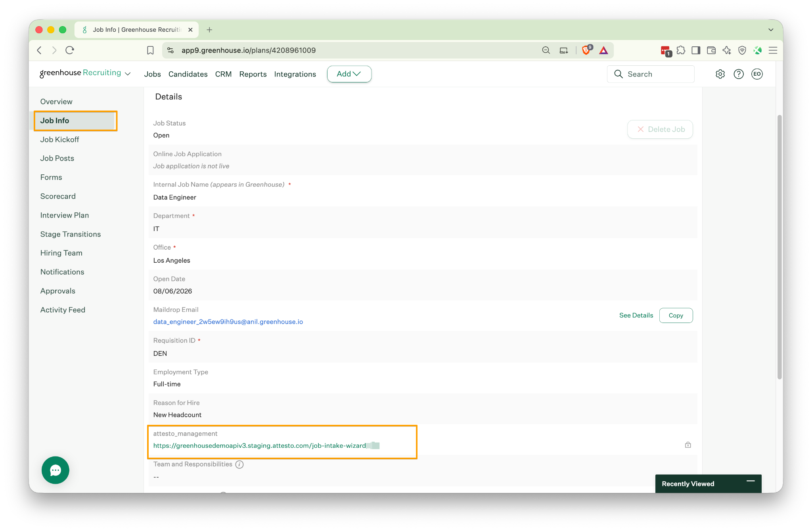Open the Leo AI sparkle icon
The width and height of the screenshot is (812, 531).
tap(726, 50)
